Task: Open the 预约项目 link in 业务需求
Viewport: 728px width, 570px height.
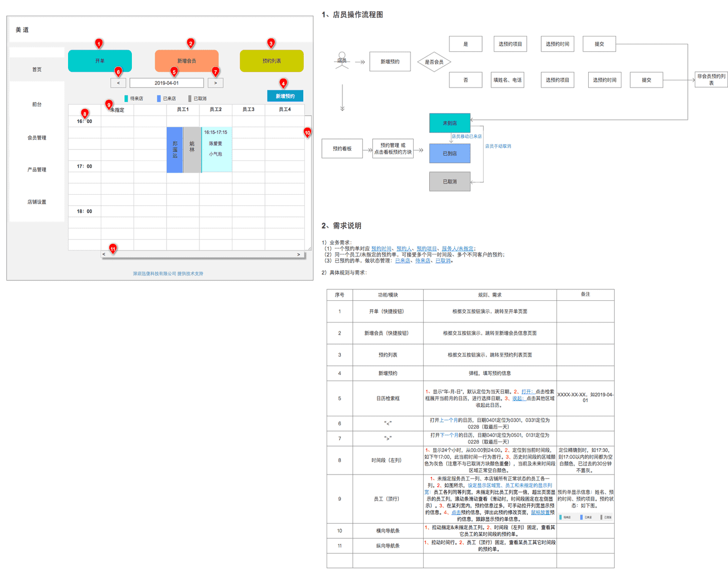Action: [427, 249]
